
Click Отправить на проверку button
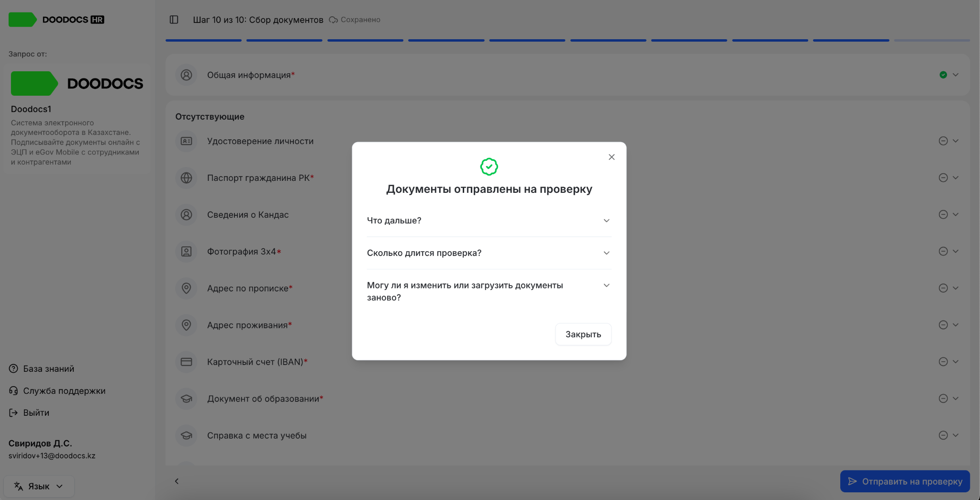point(905,481)
